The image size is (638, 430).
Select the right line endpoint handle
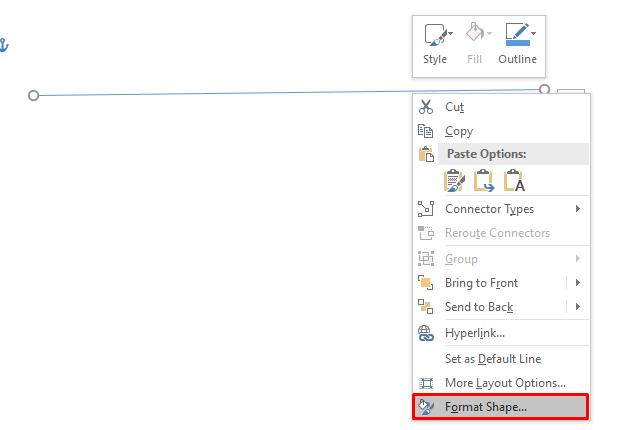[544, 89]
